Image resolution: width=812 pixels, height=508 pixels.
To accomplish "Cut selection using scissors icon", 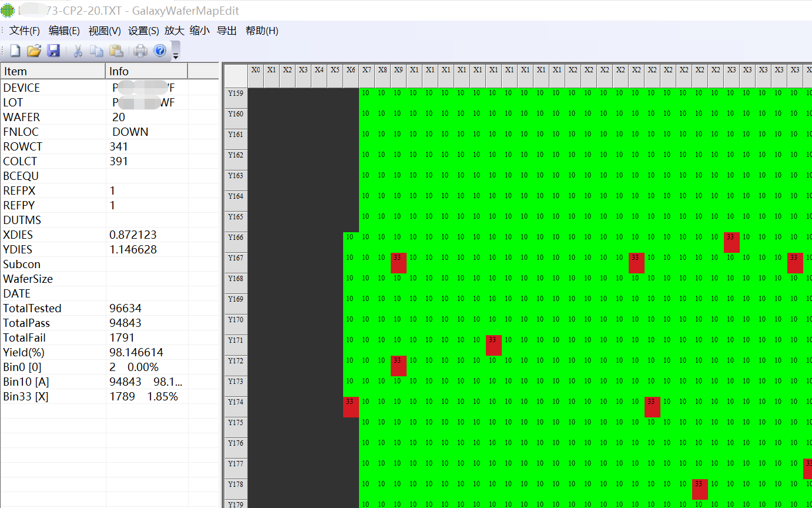I will [78, 51].
